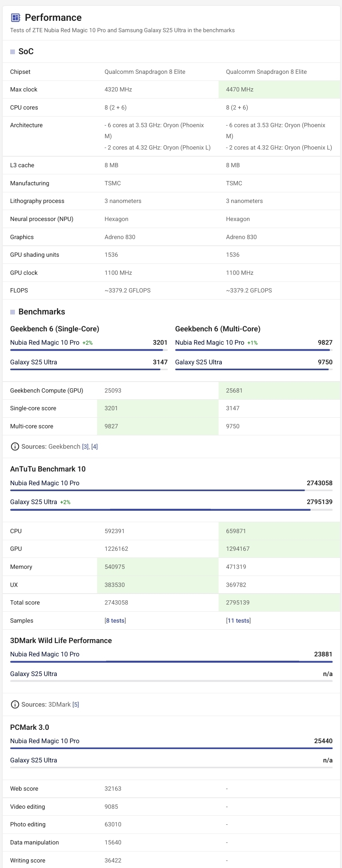
Task: Click the info icon beside Geekbench sources
Action: pos(15,446)
